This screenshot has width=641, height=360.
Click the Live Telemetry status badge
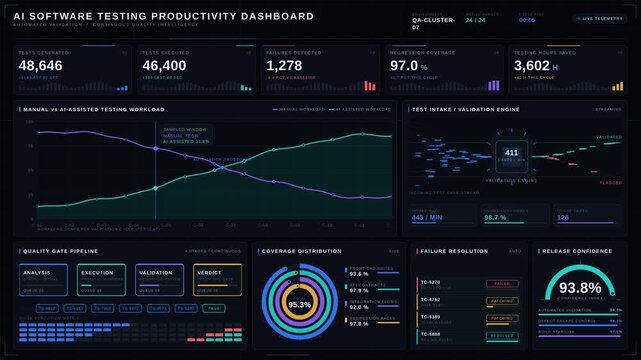point(600,18)
